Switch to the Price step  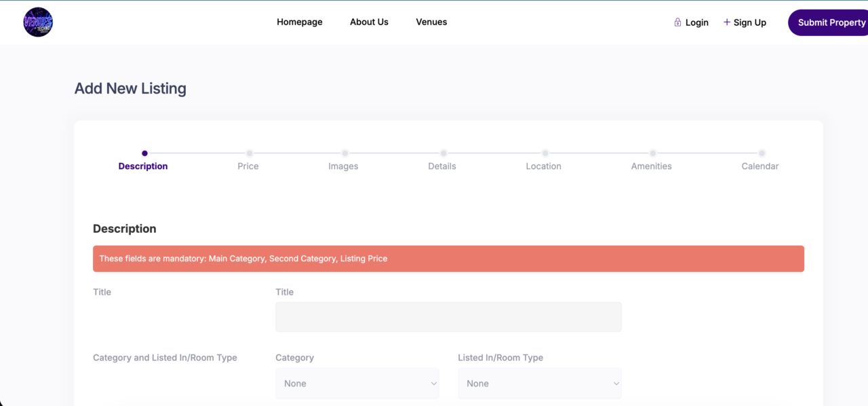click(x=248, y=166)
